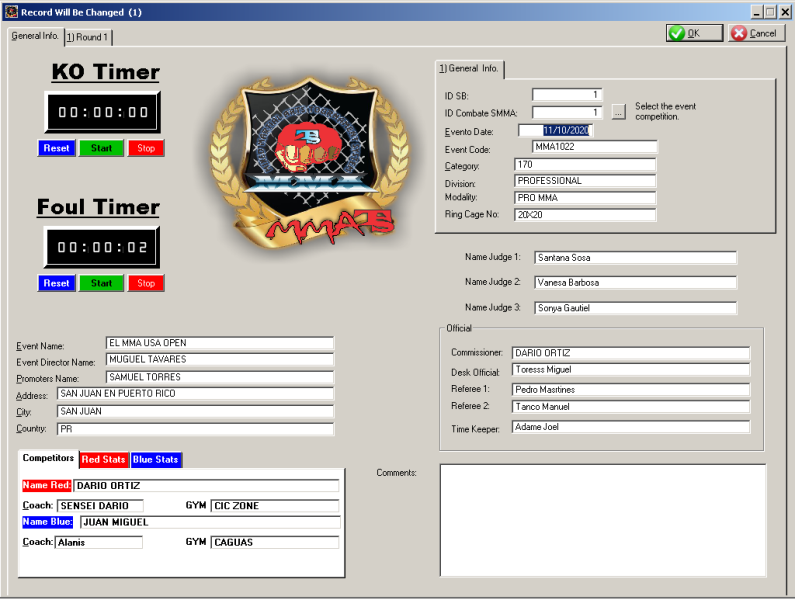Click the Event Name field EL MMA USA OPEN

pos(220,343)
